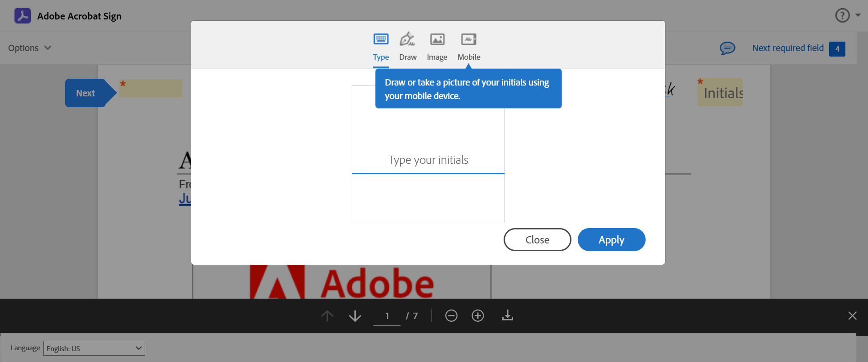Go to previous page with up arrow

pos(327,315)
